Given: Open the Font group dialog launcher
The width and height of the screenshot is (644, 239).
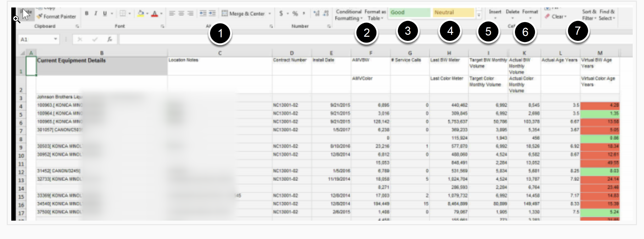Looking at the screenshot, I should pos(162,26).
